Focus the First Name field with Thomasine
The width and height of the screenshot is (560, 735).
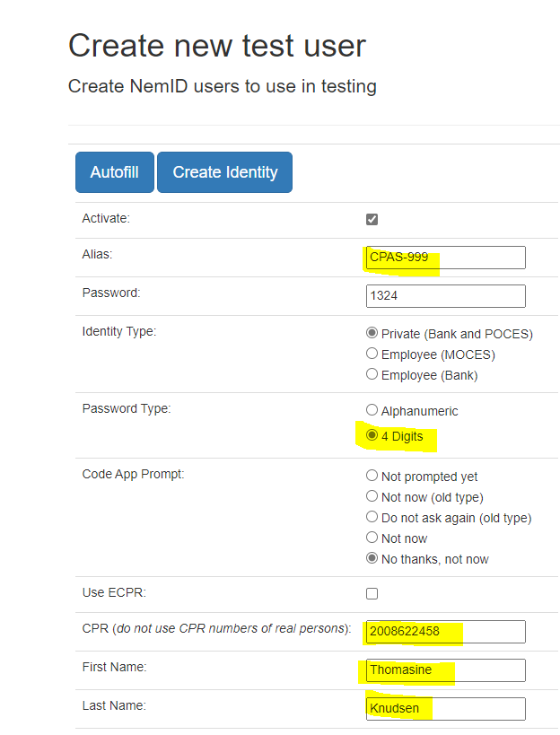point(445,670)
